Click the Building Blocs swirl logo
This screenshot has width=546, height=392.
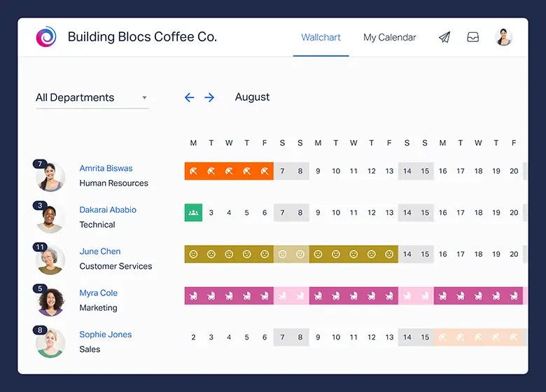tap(46, 37)
